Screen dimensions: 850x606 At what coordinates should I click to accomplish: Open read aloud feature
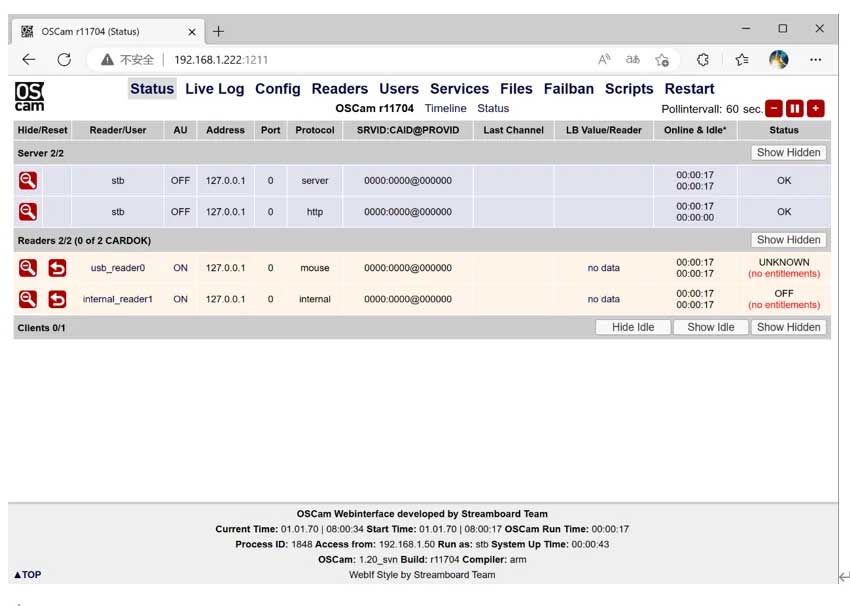pos(604,60)
